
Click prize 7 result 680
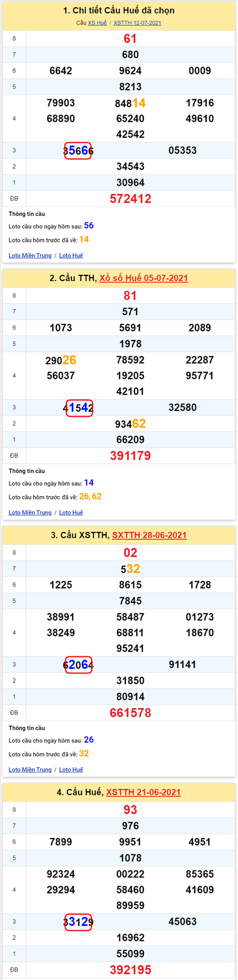(x=130, y=55)
